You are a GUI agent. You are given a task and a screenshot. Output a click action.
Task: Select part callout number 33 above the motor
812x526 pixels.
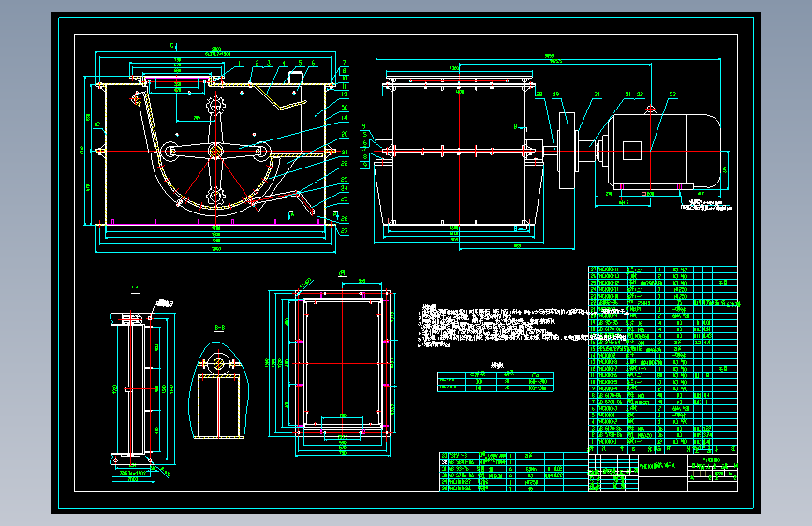click(x=672, y=95)
